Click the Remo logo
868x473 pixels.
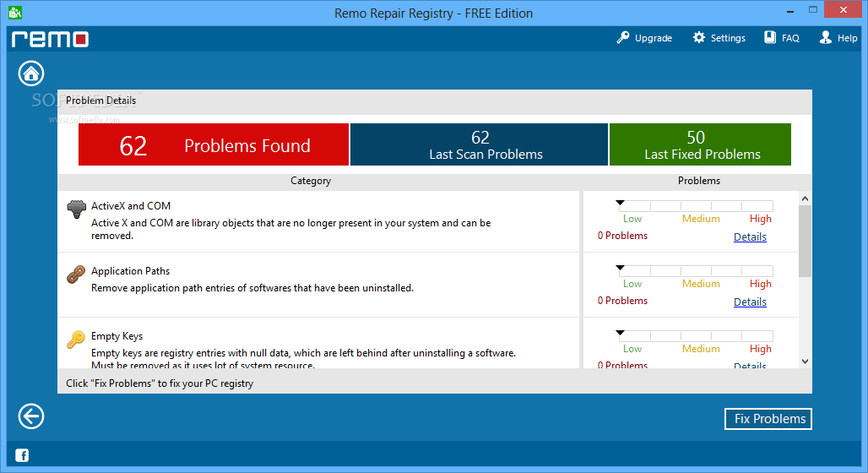coord(51,40)
